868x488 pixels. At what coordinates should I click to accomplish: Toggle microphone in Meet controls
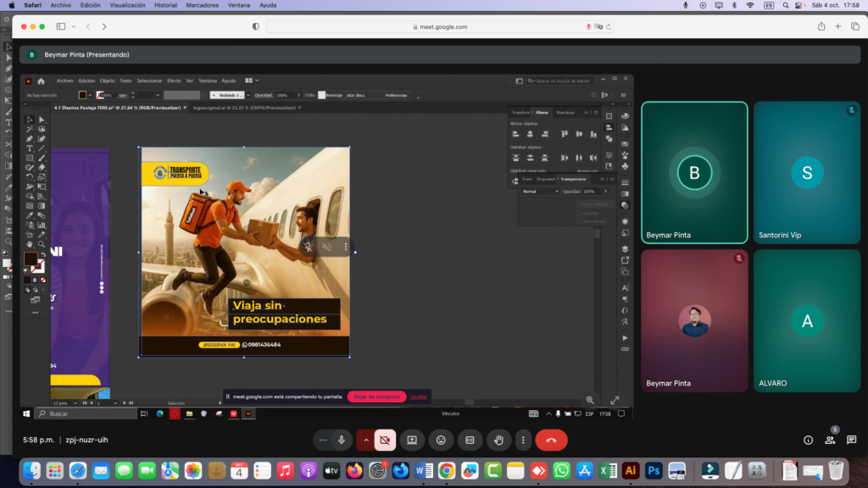click(342, 440)
